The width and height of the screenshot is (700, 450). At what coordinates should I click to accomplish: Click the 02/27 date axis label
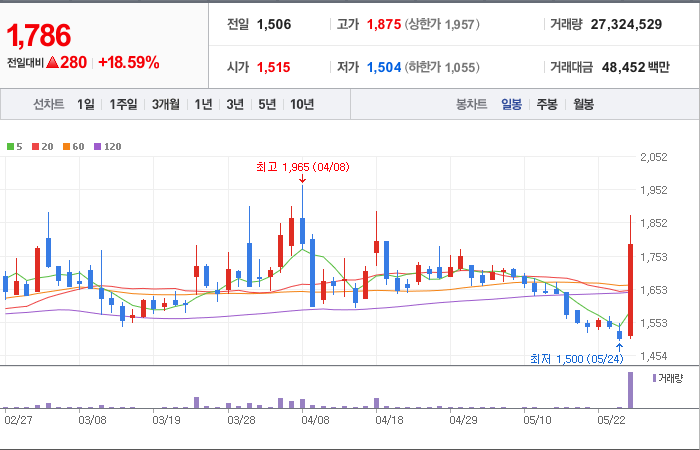[18, 421]
